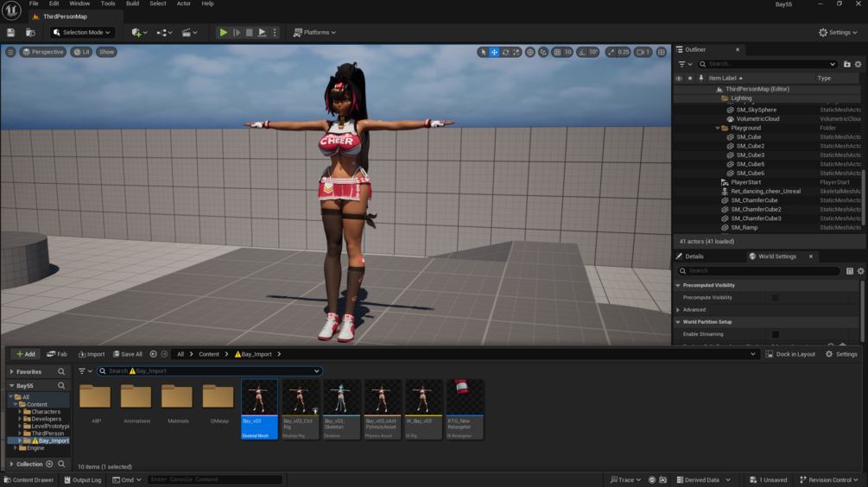868x487 pixels.
Task: Open the camera speed setting
Action: tap(643, 52)
